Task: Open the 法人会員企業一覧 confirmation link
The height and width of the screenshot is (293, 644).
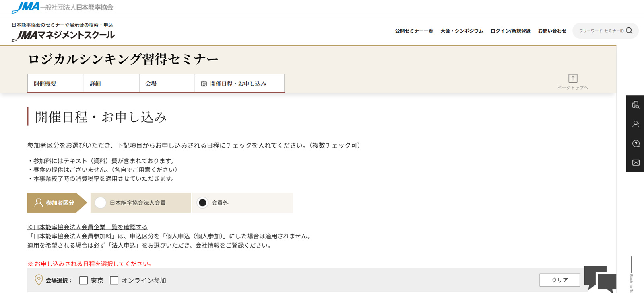Action: [87, 227]
